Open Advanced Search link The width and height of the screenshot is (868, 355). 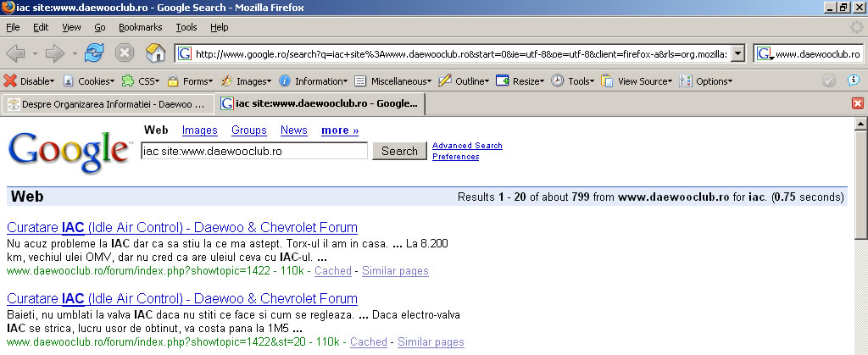(467, 146)
